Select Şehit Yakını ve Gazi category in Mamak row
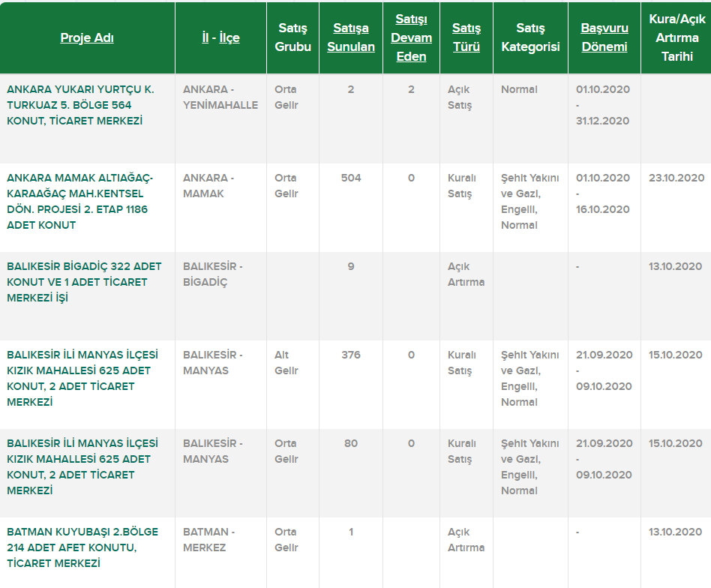 coord(530,201)
